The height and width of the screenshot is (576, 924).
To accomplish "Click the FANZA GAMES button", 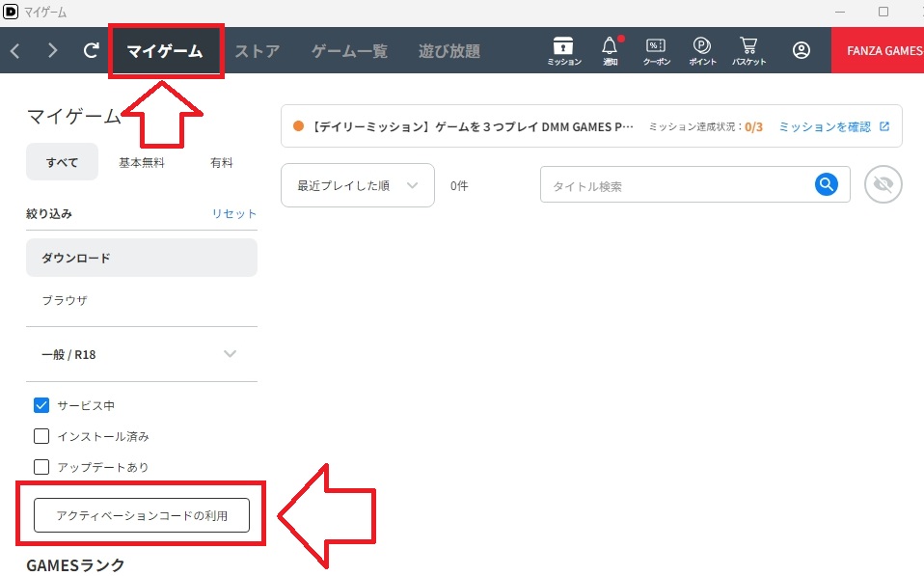I will point(878,51).
